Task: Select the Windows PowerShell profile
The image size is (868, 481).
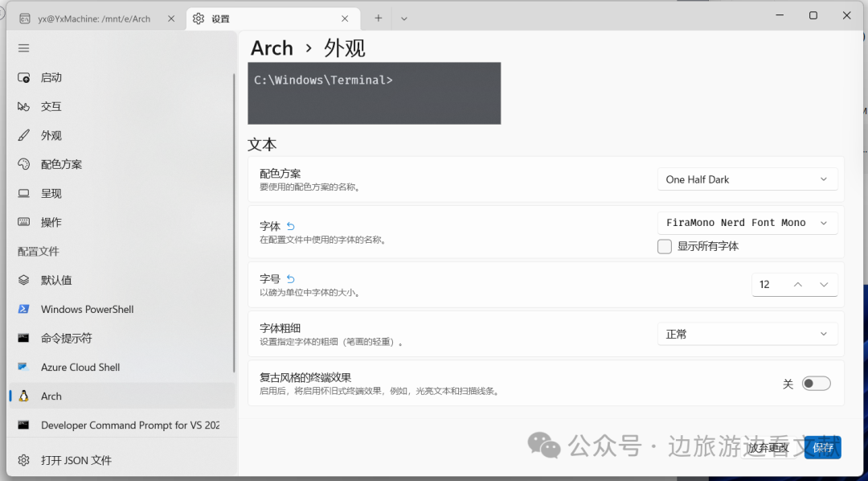Action: coord(122,309)
